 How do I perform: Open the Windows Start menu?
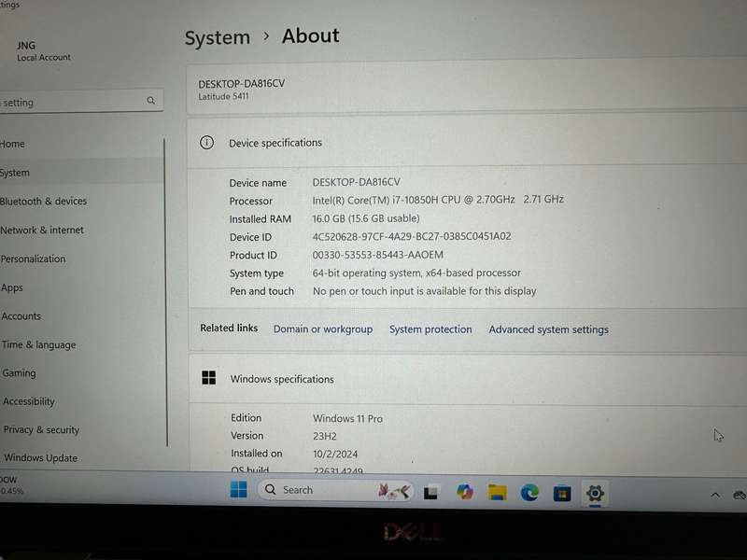click(238, 489)
